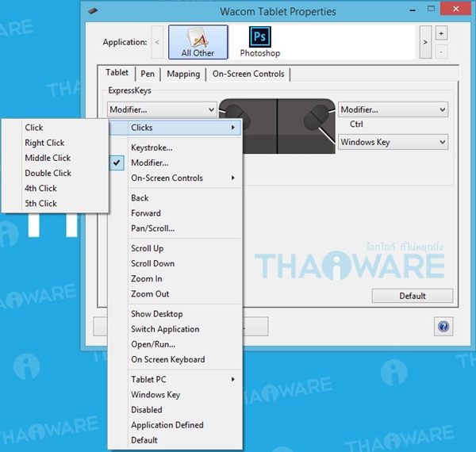The width and height of the screenshot is (476, 452).
Task: Select the Photoshop application icon
Action: point(260,42)
